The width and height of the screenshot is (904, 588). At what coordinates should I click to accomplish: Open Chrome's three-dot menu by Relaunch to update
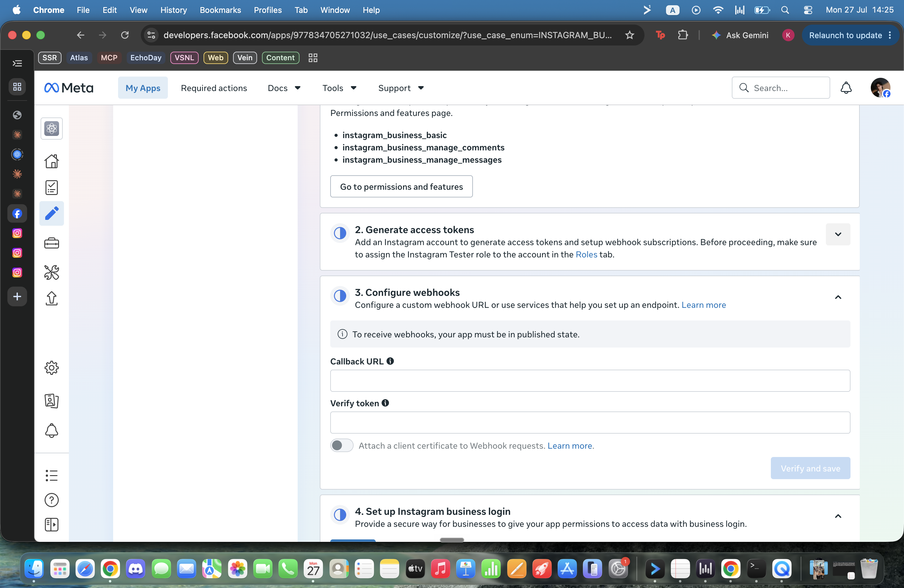click(890, 35)
